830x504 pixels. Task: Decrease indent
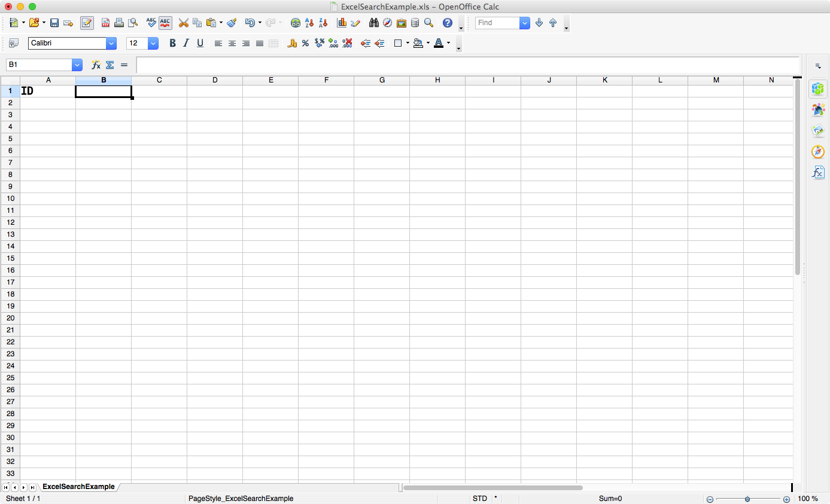(365, 43)
